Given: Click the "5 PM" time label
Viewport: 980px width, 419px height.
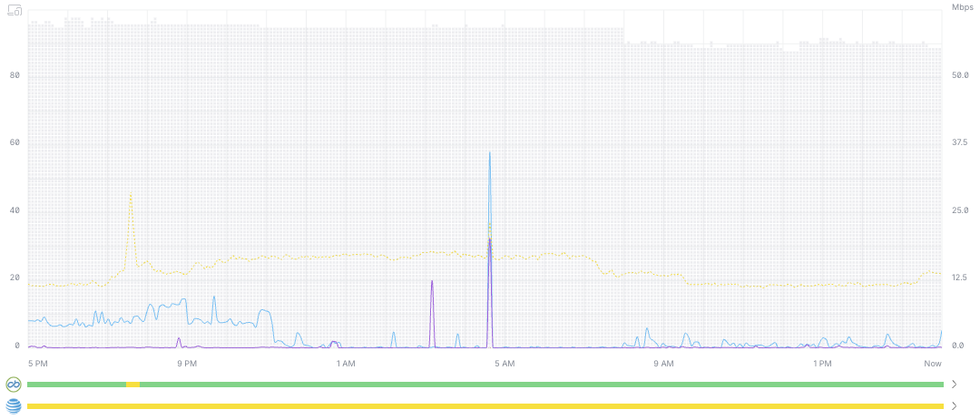Looking at the screenshot, I should pyautogui.click(x=38, y=363).
